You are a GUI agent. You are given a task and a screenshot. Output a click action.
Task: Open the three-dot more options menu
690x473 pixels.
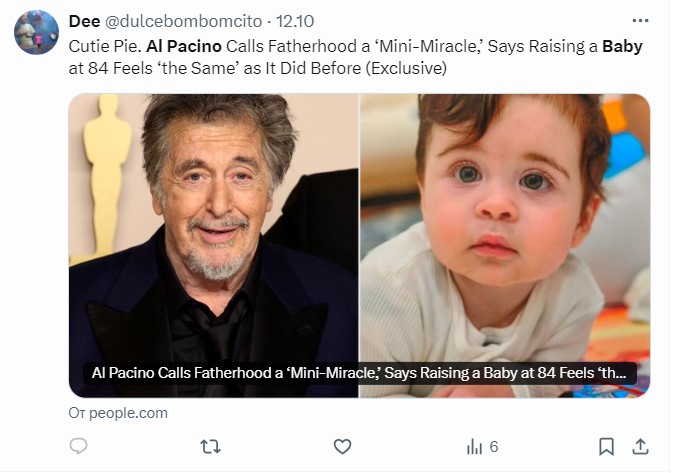click(x=640, y=21)
